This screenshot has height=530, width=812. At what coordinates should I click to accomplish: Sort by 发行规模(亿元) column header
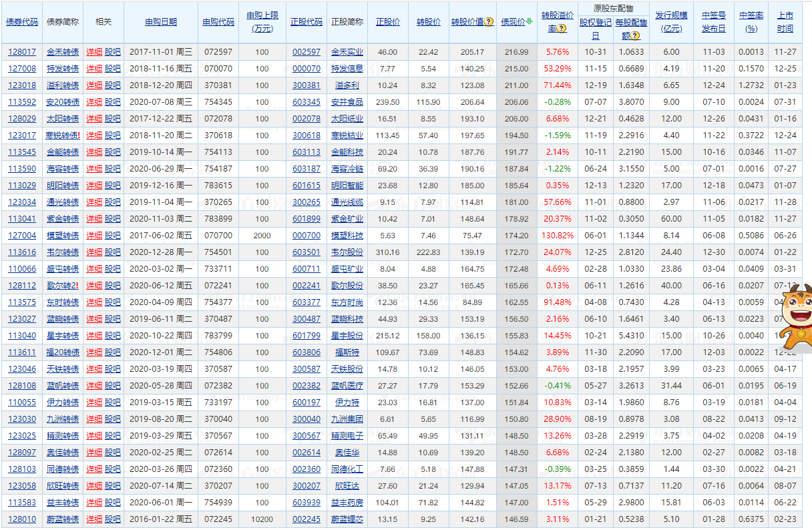(x=671, y=22)
